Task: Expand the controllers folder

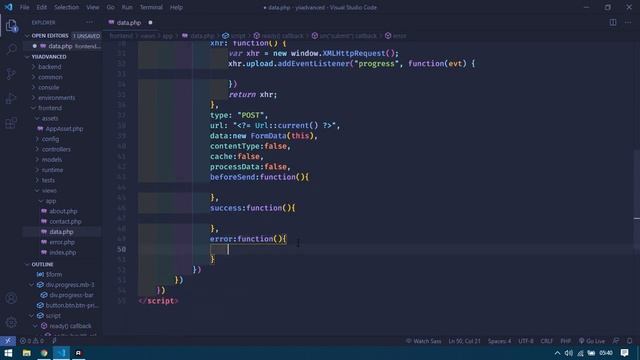Action: 56,149
